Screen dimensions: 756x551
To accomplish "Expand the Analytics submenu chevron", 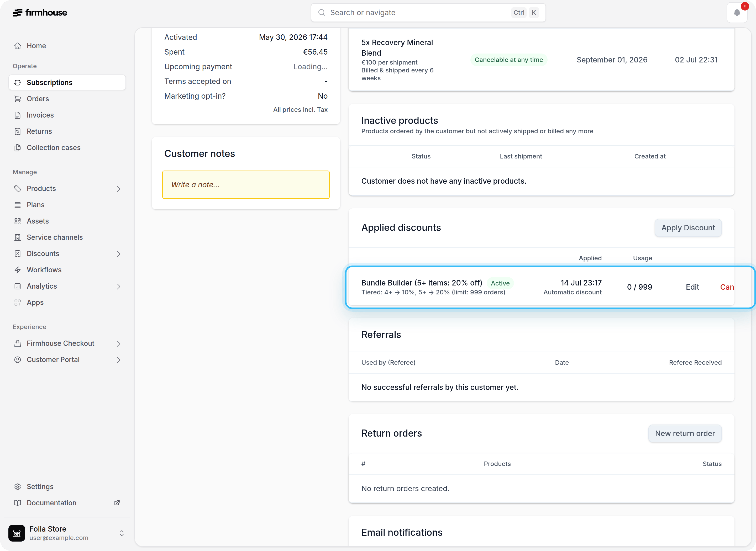I will (118, 287).
